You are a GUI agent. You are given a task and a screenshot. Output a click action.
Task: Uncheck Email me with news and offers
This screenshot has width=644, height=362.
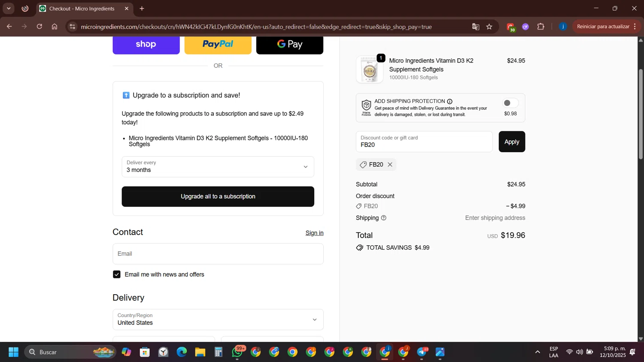(117, 275)
